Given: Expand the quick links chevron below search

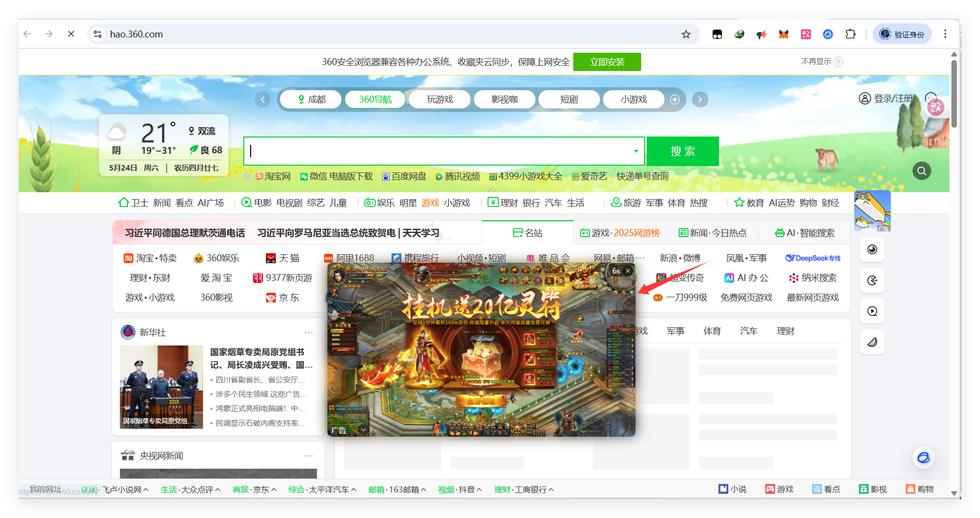Looking at the screenshot, I should (714, 175).
